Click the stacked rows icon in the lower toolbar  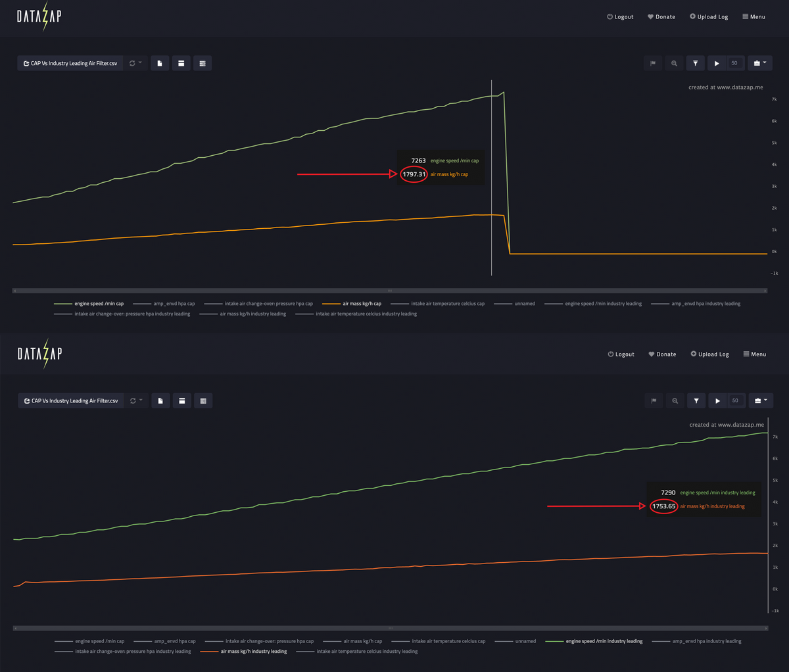coord(203,400)
